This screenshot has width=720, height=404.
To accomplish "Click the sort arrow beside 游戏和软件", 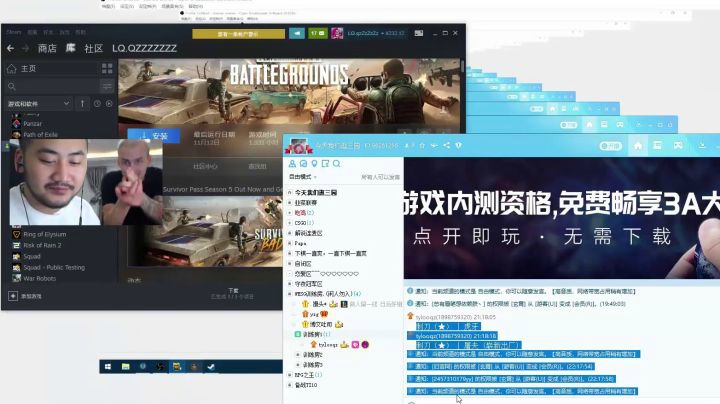I will point(82,104).
